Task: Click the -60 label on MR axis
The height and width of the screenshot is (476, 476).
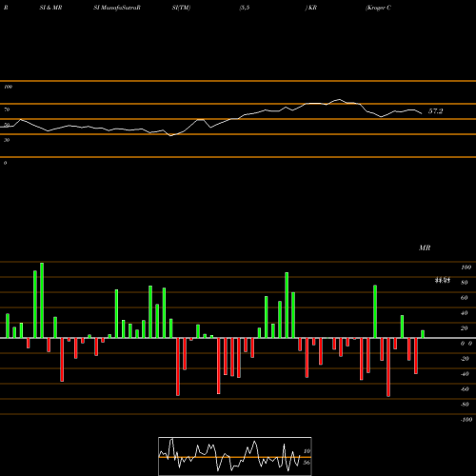Action: pyautogui.click(x=465, y=389)
